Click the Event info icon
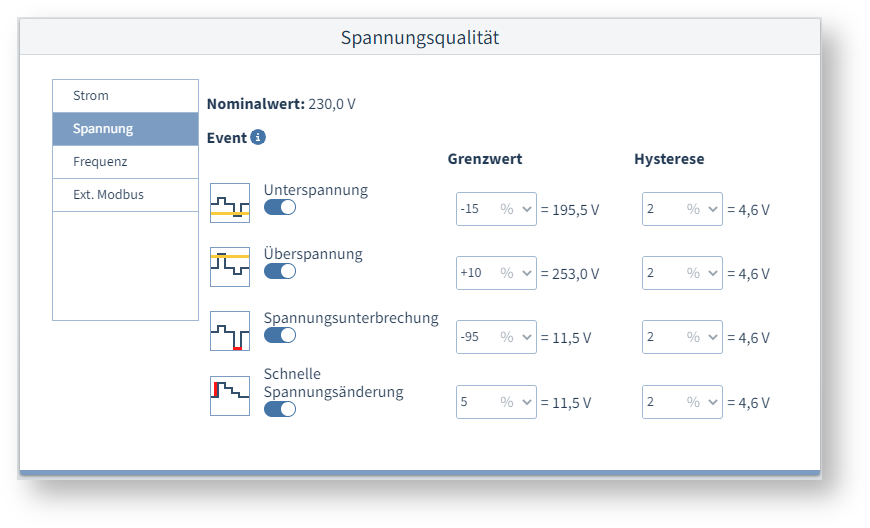The height and width of the screenshot is (528, 870). [x=258, y=137]
